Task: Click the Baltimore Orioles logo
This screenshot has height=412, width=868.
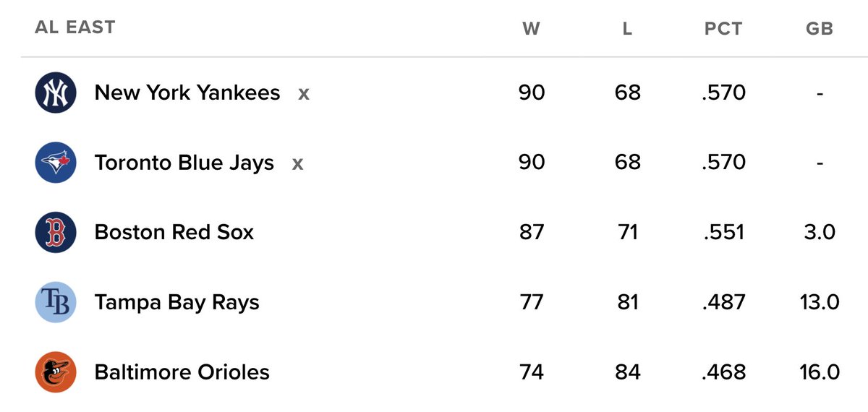Action: pyautogui.click(x=56, y=372)
